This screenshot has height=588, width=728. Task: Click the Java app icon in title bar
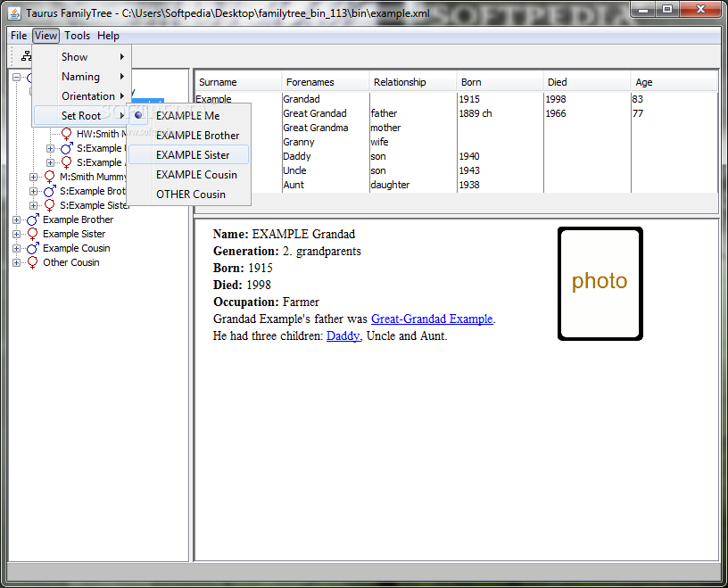point(14,13)
